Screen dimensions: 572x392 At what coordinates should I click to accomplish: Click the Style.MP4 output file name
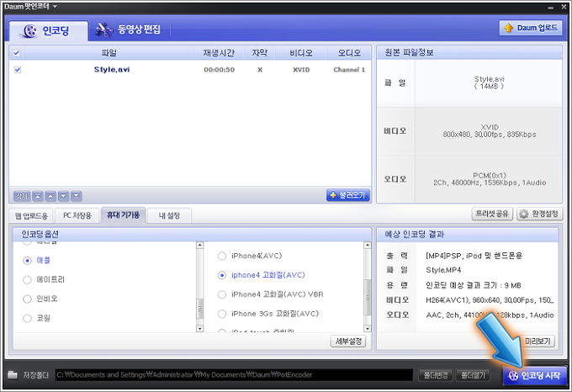pos(443,270)
